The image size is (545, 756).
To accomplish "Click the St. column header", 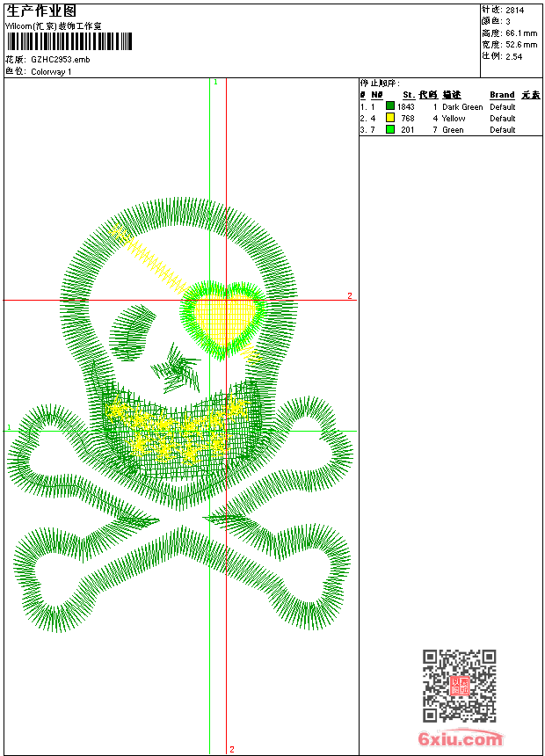I will click(409, 95).
